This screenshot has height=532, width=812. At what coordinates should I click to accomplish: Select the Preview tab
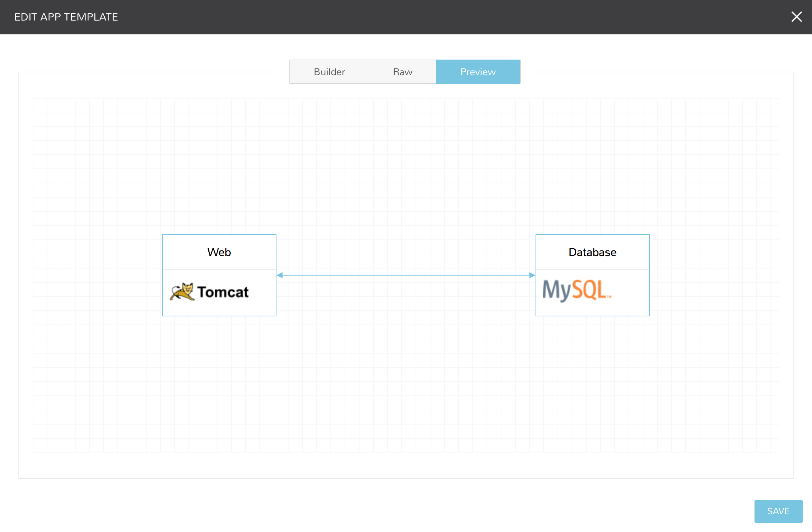[x=478, y=72]
